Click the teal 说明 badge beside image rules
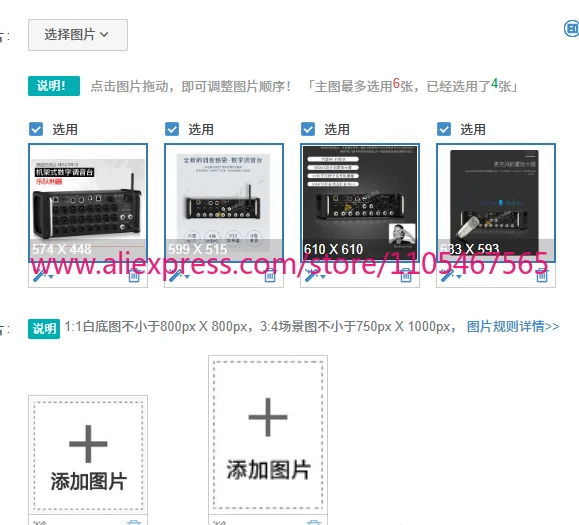Viewport: 579px width, 525px height. tap(44, 329)
